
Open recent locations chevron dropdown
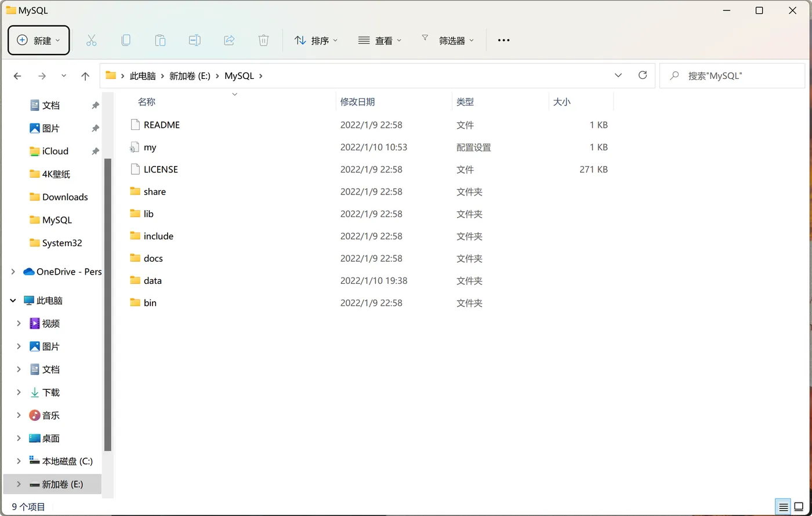tap(64, 76)
